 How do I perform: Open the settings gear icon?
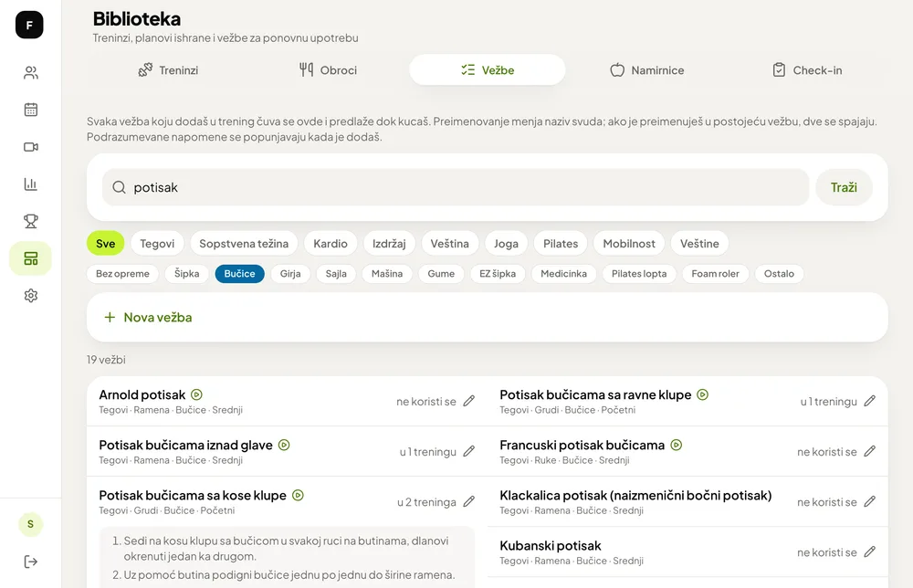coord(31,296)
